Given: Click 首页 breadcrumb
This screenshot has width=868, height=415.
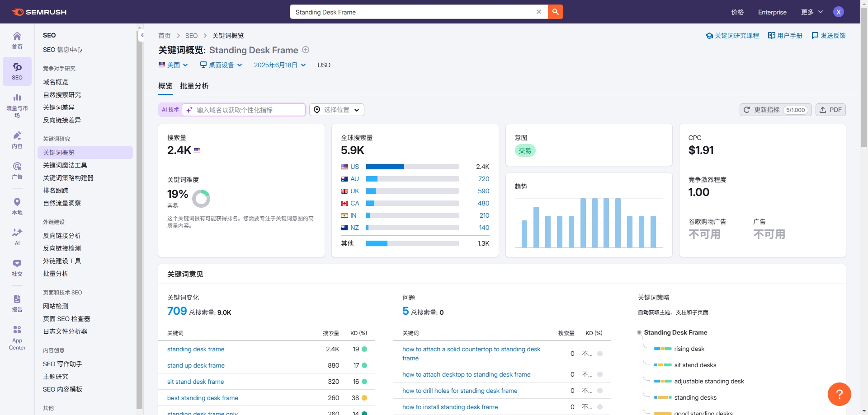Looking at the screenshot, I should (x=165, y=36).
